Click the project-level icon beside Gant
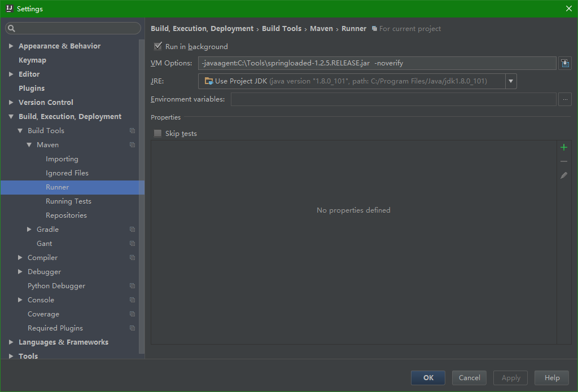The width and height of the screenshot is (578, 392). coord(132,244)
